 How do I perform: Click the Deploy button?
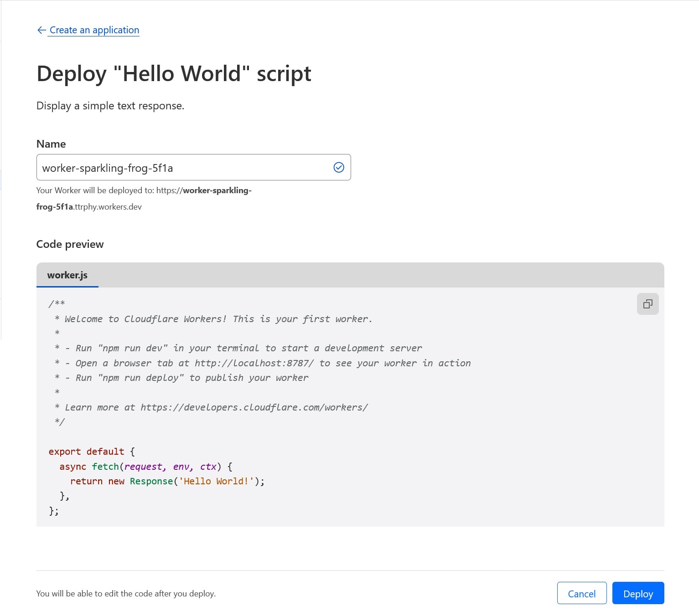click(638, 593)
